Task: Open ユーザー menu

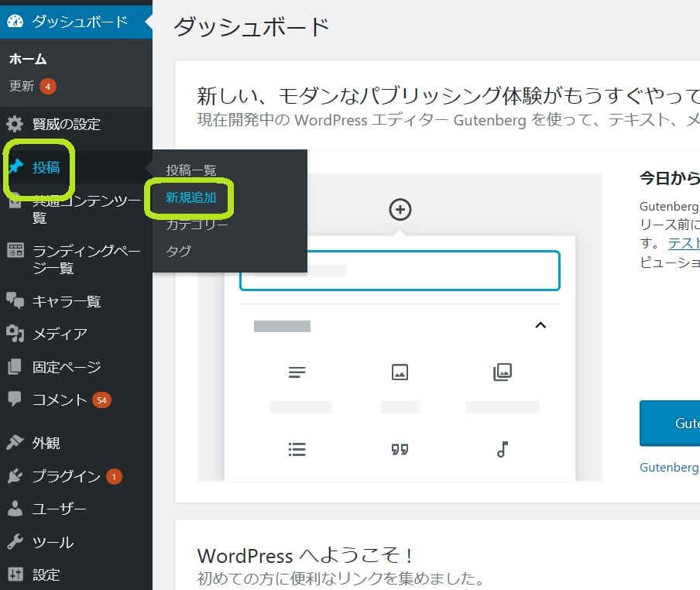Action: tap(76, 509)
